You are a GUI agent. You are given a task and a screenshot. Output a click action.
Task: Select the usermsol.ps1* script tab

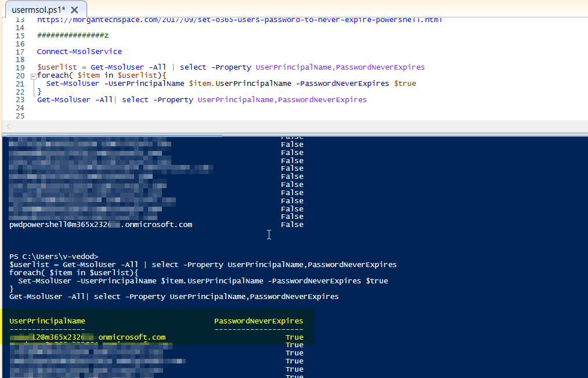click(46, 9)
